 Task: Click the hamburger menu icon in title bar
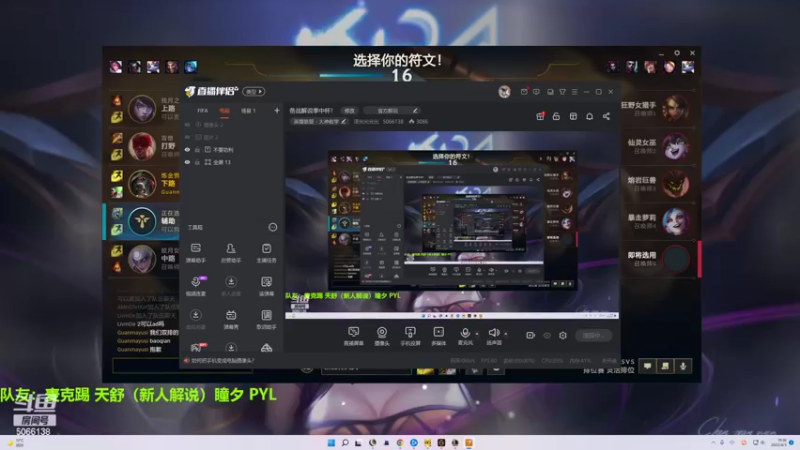pos(574,92)
